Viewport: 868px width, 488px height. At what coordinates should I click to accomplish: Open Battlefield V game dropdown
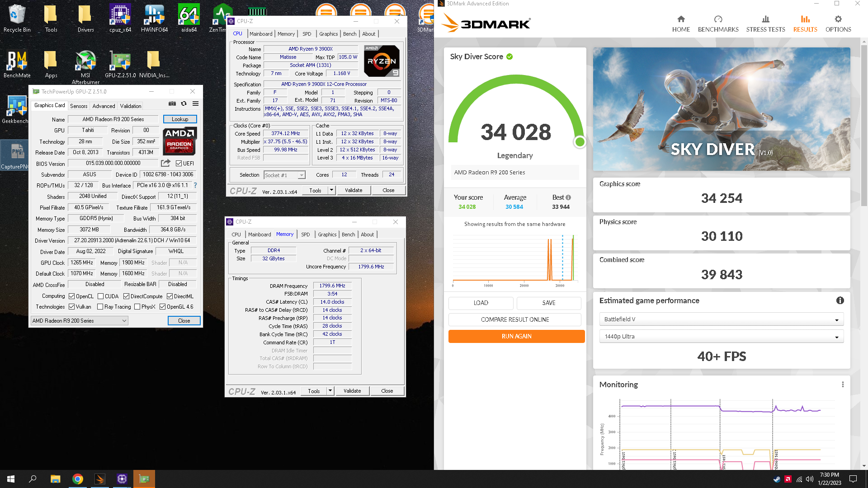722,319
